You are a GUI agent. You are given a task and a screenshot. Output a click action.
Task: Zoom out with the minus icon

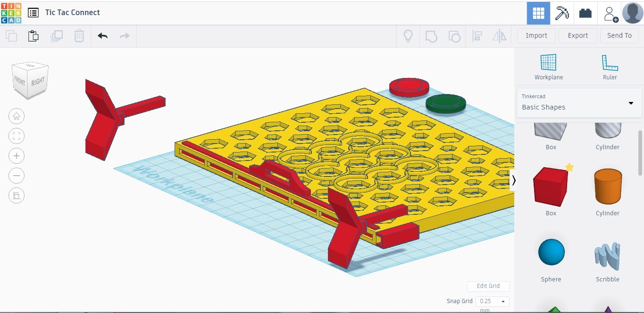(17, 176)
